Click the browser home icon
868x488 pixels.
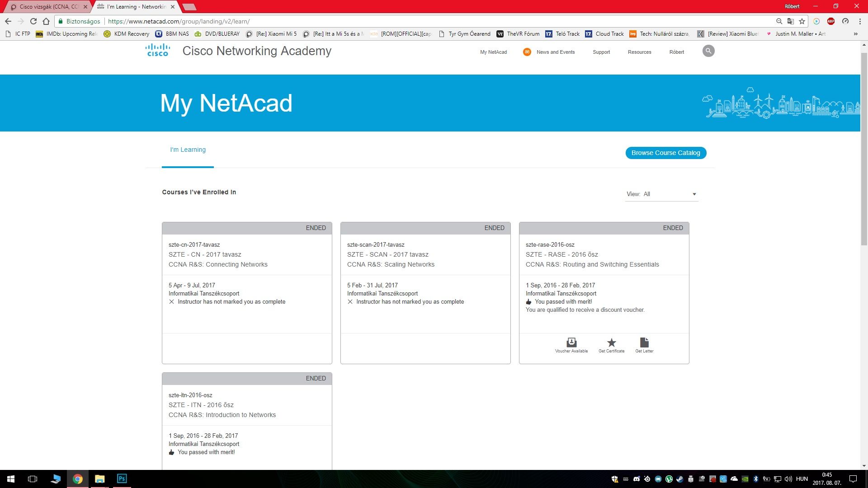click(46, 21)
